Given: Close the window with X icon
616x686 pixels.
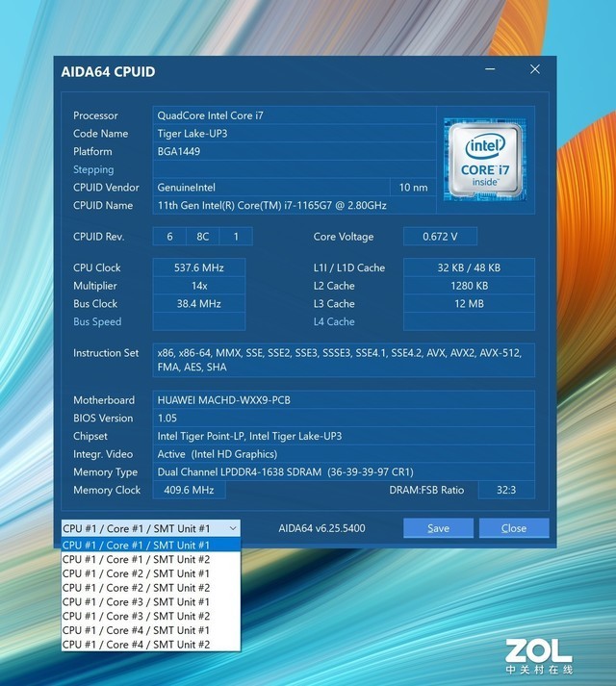Looking at the screenshot, I should (534, 69).
